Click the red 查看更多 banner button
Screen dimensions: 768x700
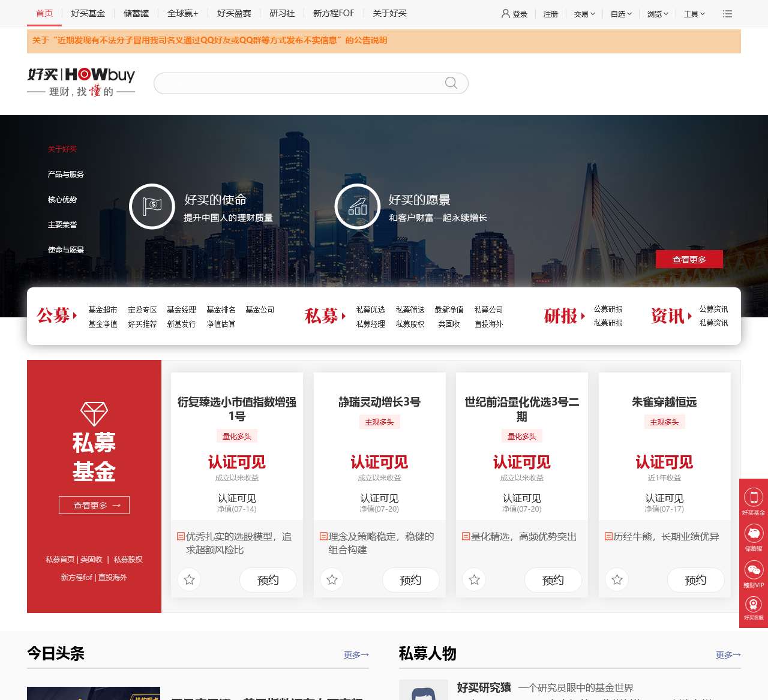[689, 259]
